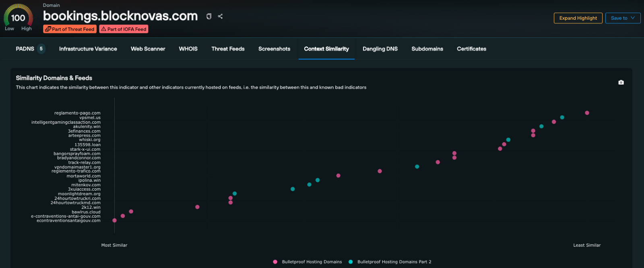
Task: Switch to the PADNS tab
Action: point(30,49)
